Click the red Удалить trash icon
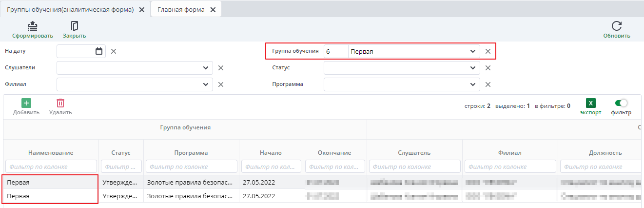The height and width of the screenshot is (208, 644). [60, 103]
